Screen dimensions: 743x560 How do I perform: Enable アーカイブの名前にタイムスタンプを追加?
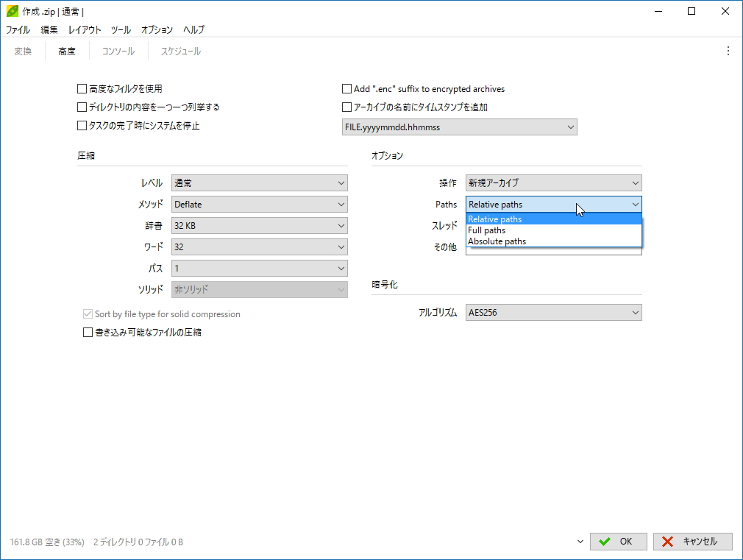(x=346, y=107)
